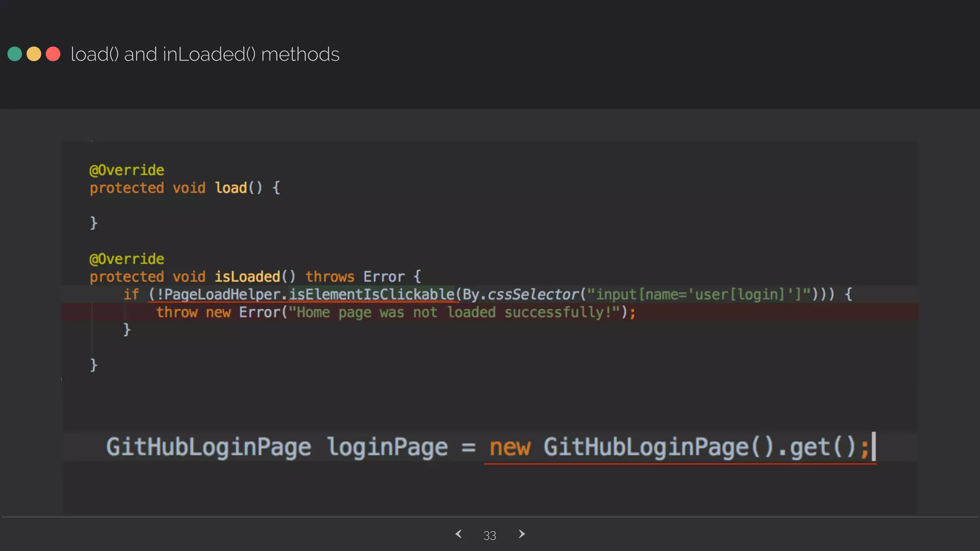
Task: Advance to next slide with right arrow
Action: click(522, 534)
